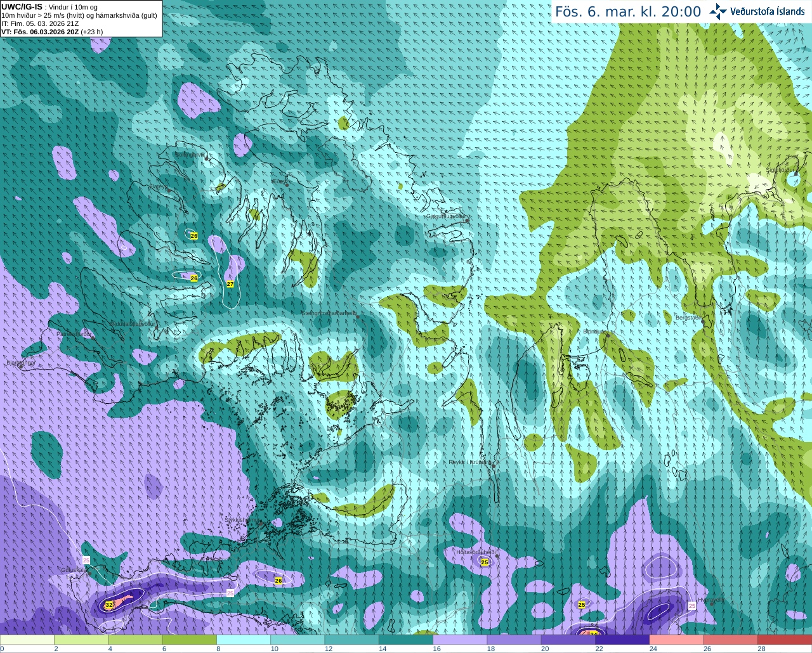
Task: Click the Veðurstofa Íslands logo icon
Action: click(x=718, y=11)
